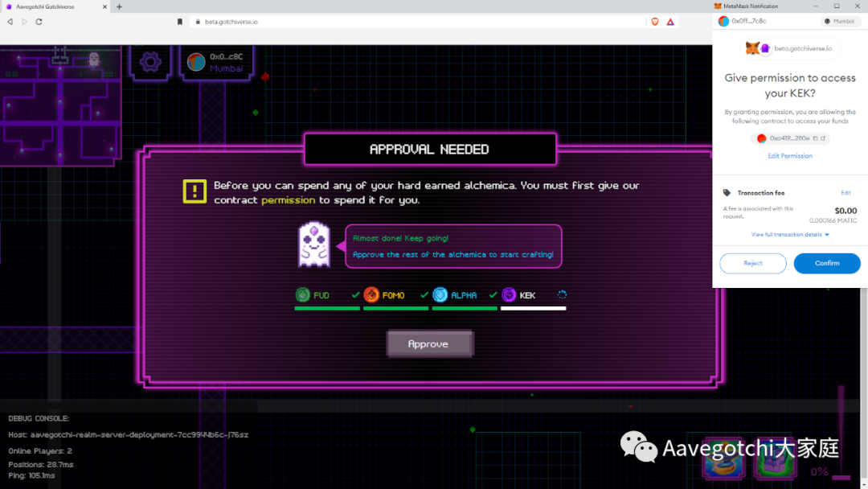Click the debug Host server name line

129,435
